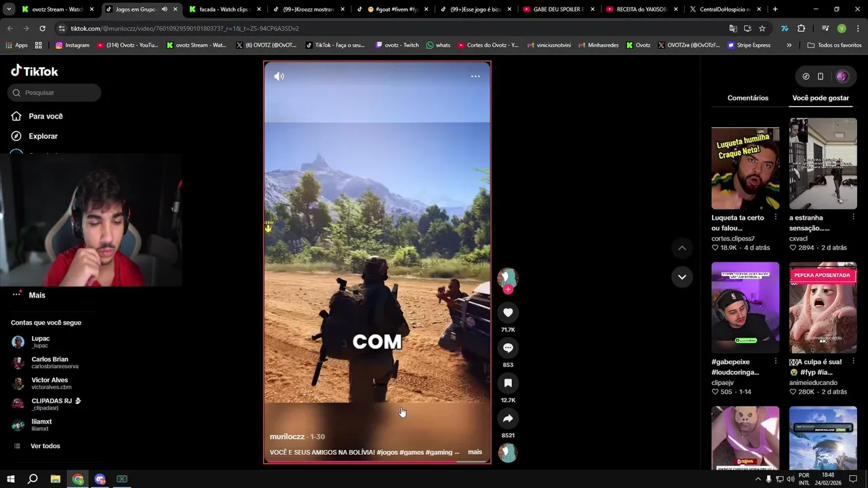Open Windows taskbar search
This screenshot has width=868, height=488.
pyautogui.click(x=33, y=479)
